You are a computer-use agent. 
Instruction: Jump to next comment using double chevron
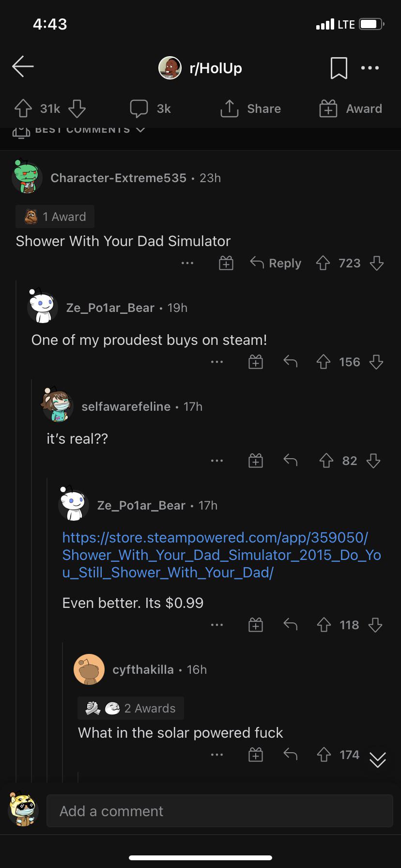[378, 759]
